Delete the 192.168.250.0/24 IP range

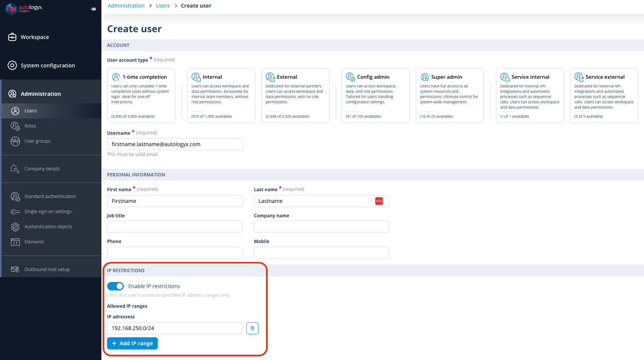click(x=252, y=328)
